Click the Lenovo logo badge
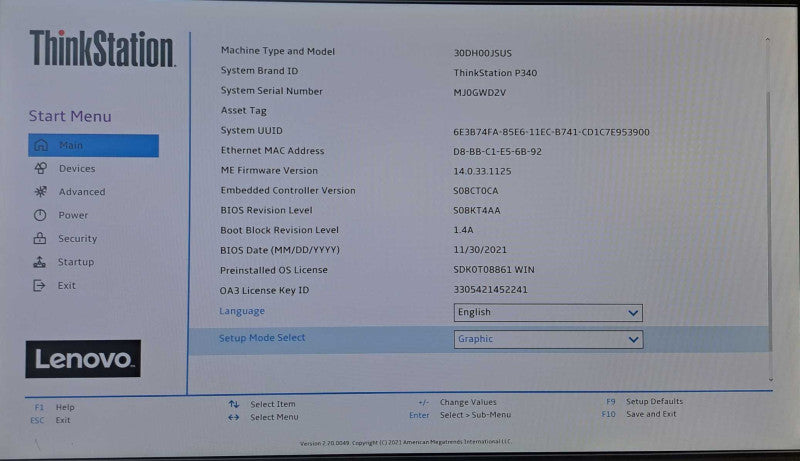Viewport: 800px width, 461px height. [x=83, y=359]
